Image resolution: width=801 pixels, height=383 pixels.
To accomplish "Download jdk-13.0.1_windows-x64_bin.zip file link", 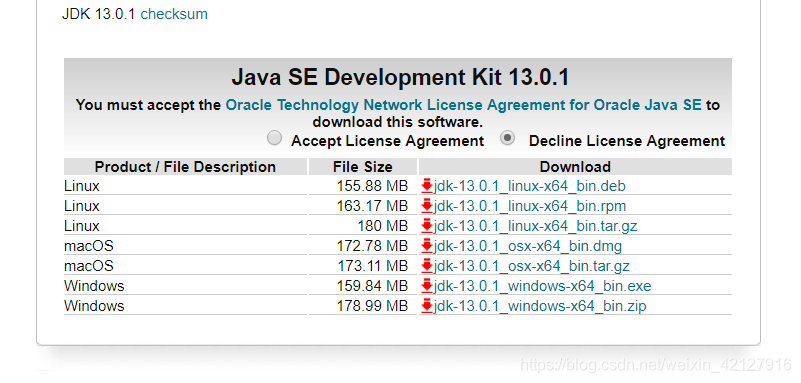I will [540, 306].
